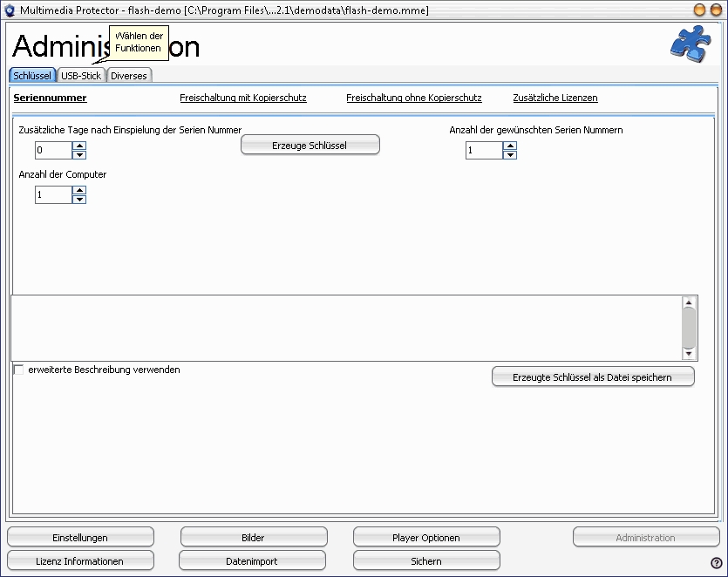Open the Diverses tab
The height and width of the screenshot is (577, 728).
click(129, 76)
